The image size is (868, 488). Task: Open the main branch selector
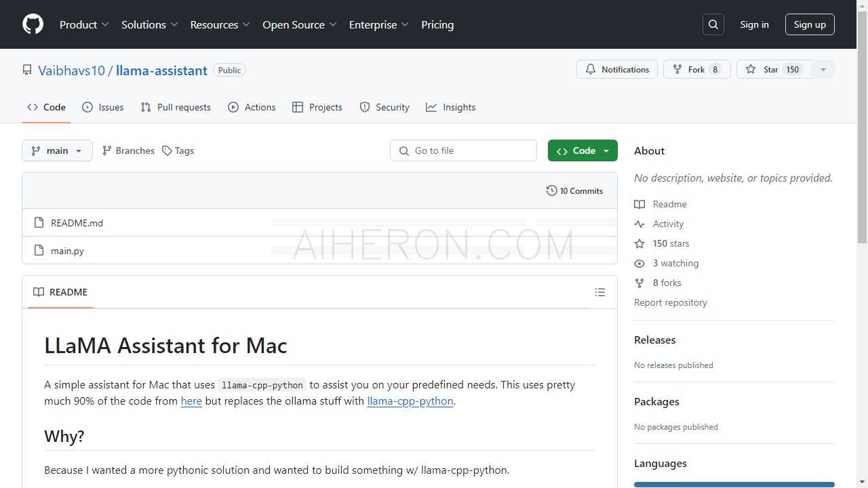tap(57, 150)
